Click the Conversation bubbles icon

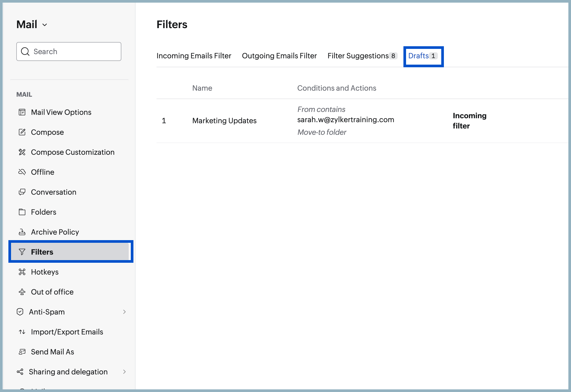coord(22,192)
